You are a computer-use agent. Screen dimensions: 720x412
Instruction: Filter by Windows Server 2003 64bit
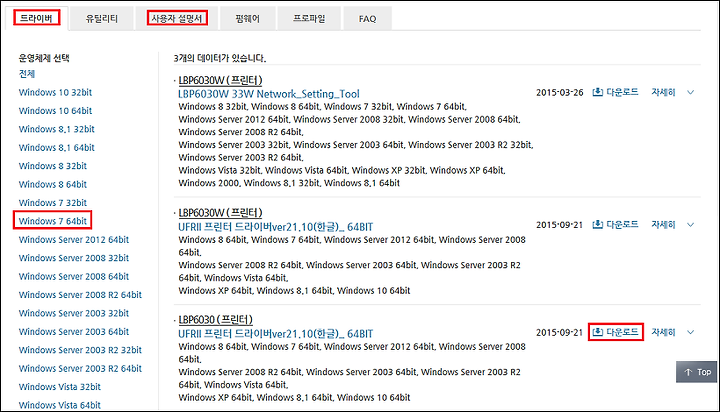tap(73, 332)
